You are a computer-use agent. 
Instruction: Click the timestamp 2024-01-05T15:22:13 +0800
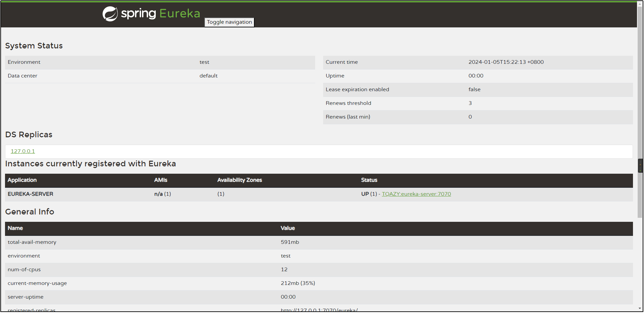(506, 62)
